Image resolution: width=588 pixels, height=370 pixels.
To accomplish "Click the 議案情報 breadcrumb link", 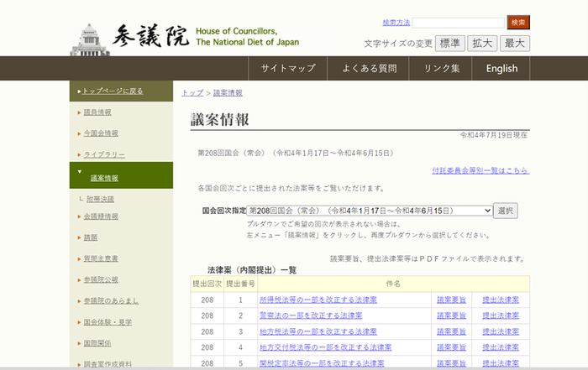I will pyautogui.click(x=228, y=93).
